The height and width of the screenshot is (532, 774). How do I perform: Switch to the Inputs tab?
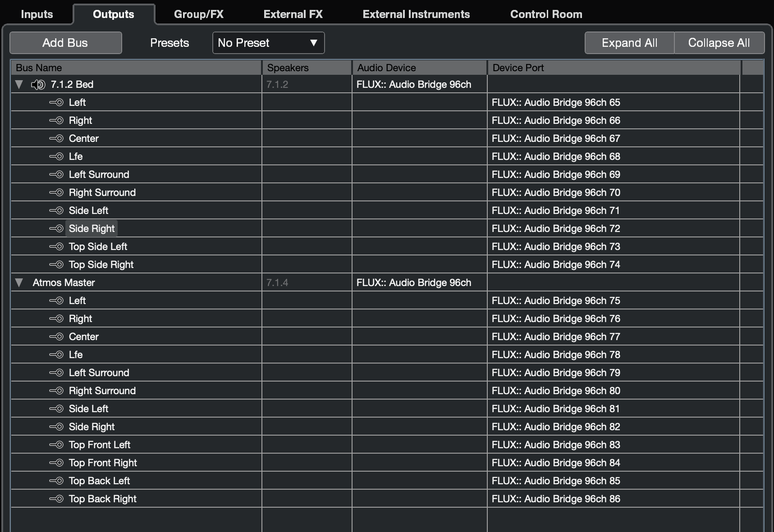click(37, 14)
